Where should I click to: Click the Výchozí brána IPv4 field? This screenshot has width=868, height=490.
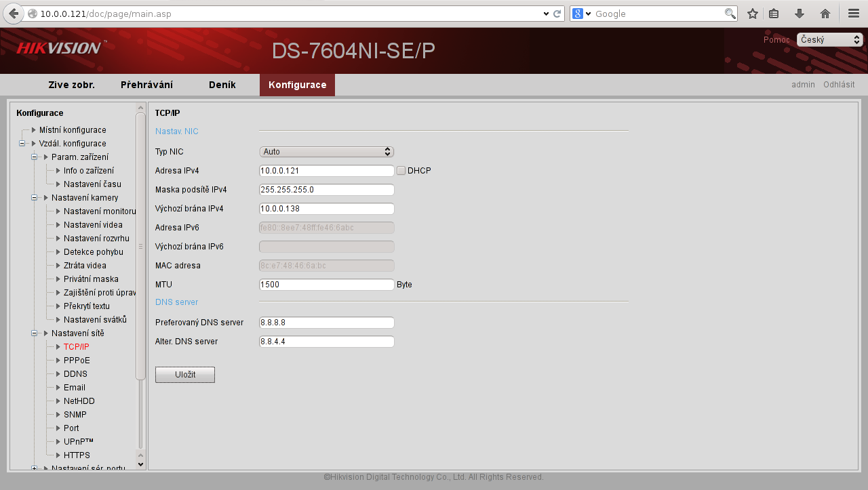(x=327, y=209)
